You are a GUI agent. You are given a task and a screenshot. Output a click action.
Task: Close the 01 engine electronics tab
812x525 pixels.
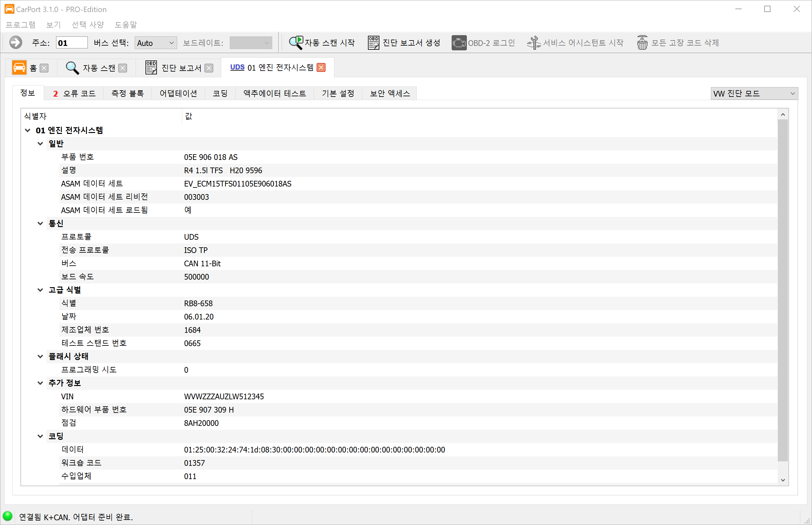coord(321,67)
